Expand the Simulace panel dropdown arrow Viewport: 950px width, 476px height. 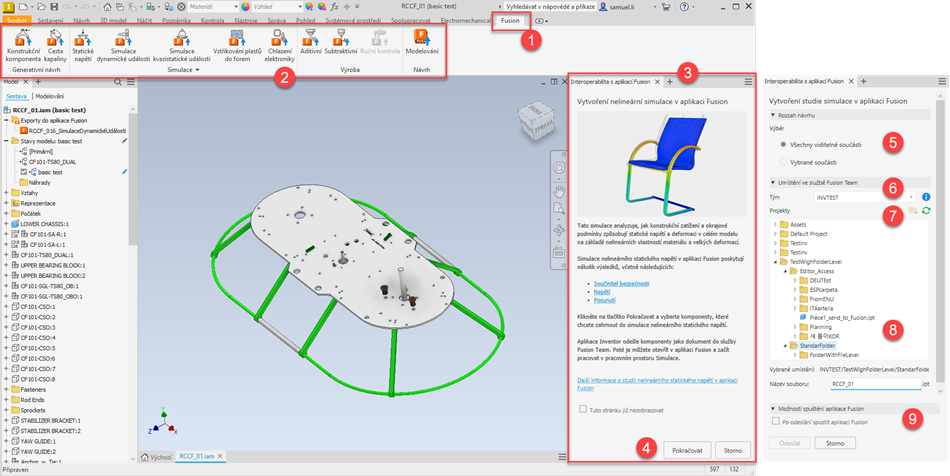[198, 70]
